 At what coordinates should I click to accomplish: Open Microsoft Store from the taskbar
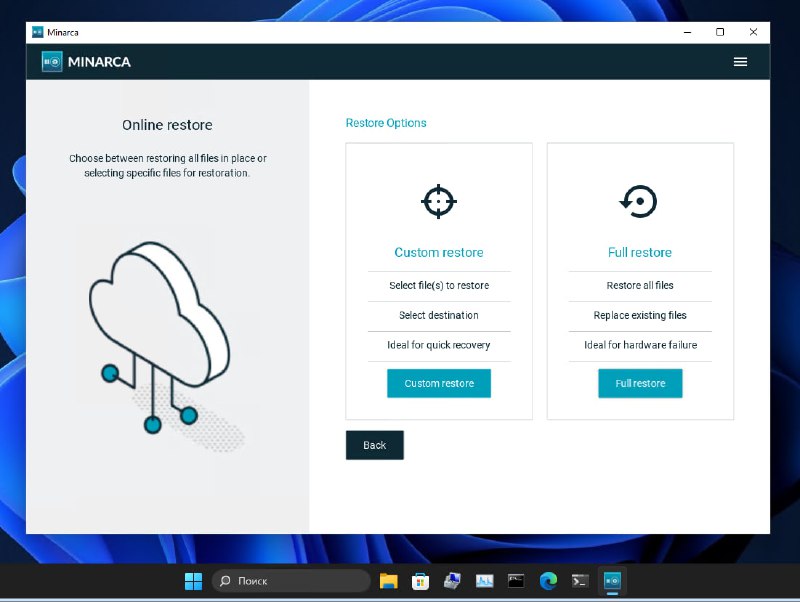point(420,581)
